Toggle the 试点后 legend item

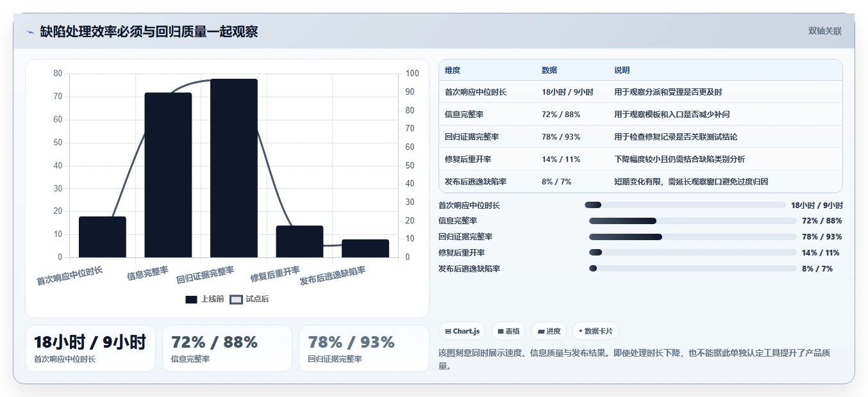point(249,299)
